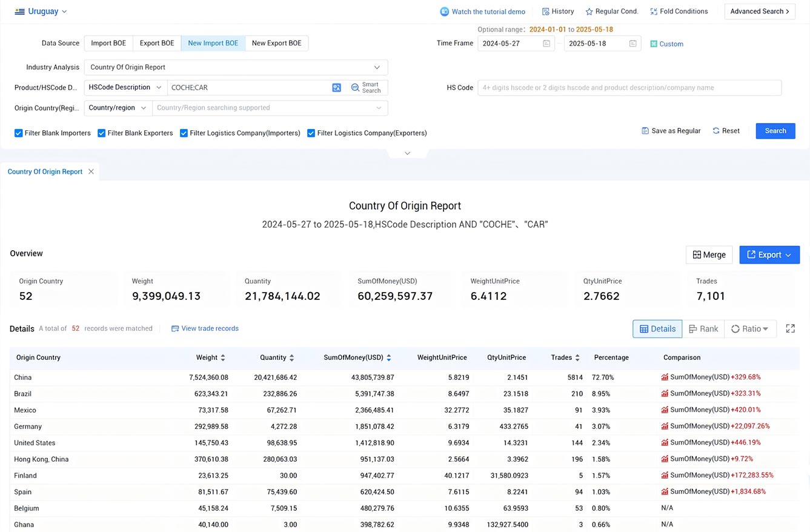
Task: Click Brazil row comparison chart icon
Action: (665, 393)
